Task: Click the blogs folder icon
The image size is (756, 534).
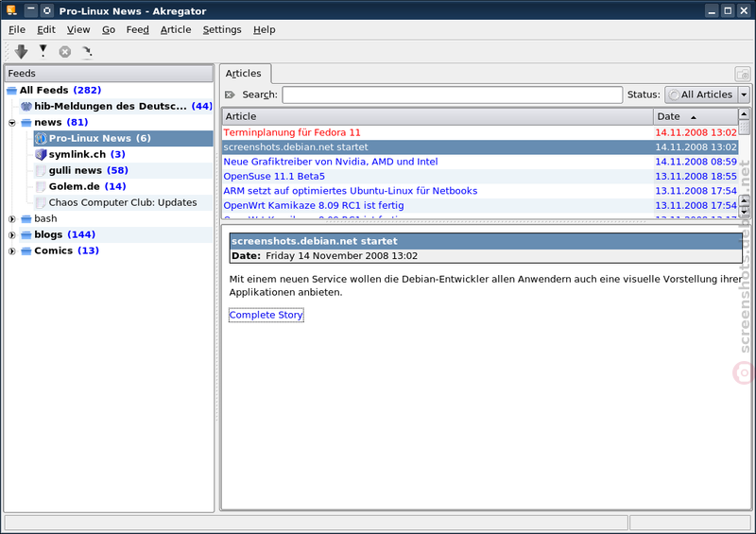Action: (26, 235)
